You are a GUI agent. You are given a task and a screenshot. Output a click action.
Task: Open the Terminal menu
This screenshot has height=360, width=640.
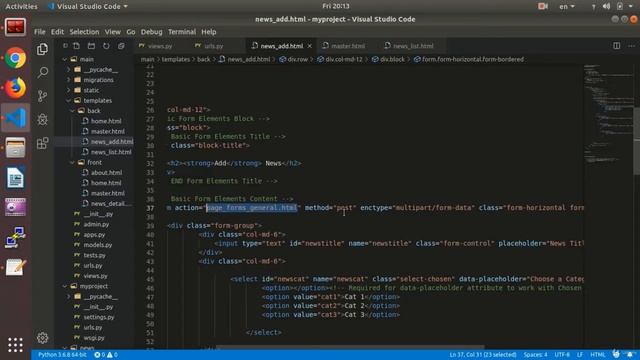(182, 32)
